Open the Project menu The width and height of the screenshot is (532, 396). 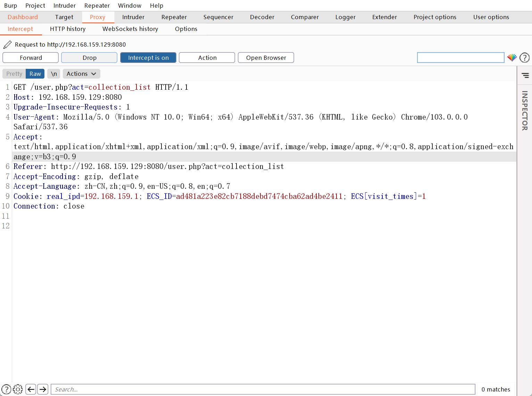pos(35,6)
